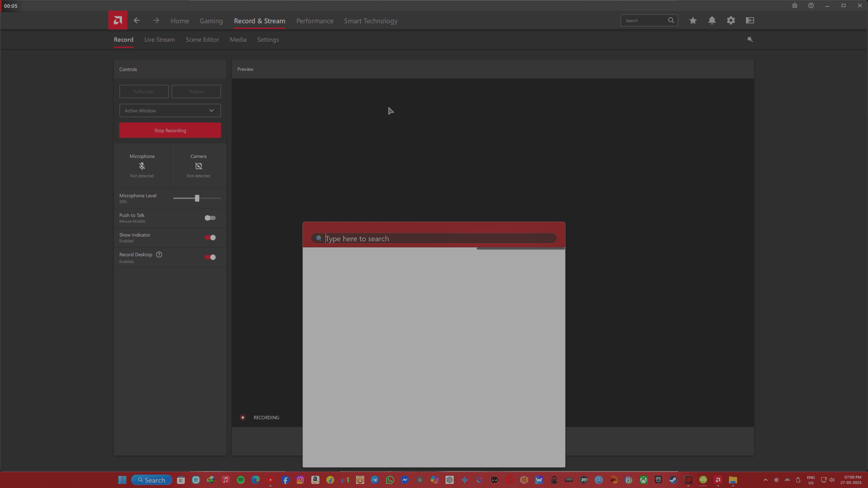Open Epic Games launcher from the taskbar
868x488 pixels.
tap(658, 480)
